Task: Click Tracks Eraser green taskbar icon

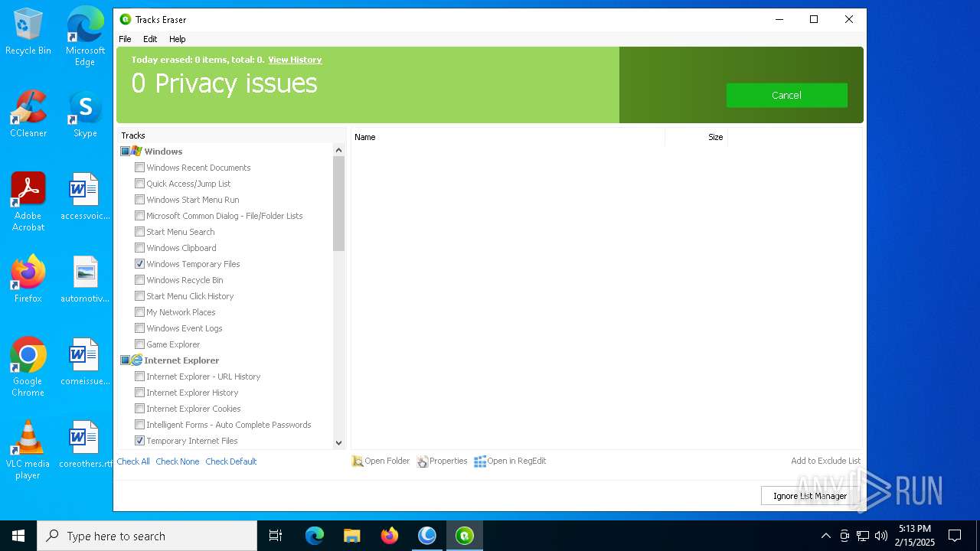Action: pyautogui.click(x=465, y=536)
